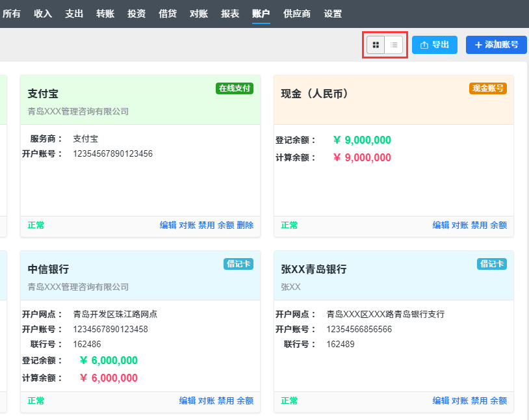
Task: Click the 现金账号 orange tag
Action: click(487, 88)
